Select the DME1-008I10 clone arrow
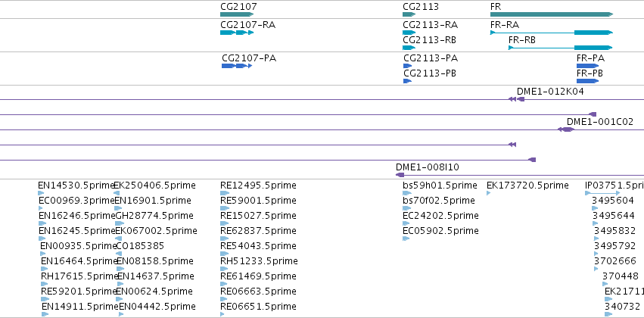Screen dimensions: 644x318 400,175
